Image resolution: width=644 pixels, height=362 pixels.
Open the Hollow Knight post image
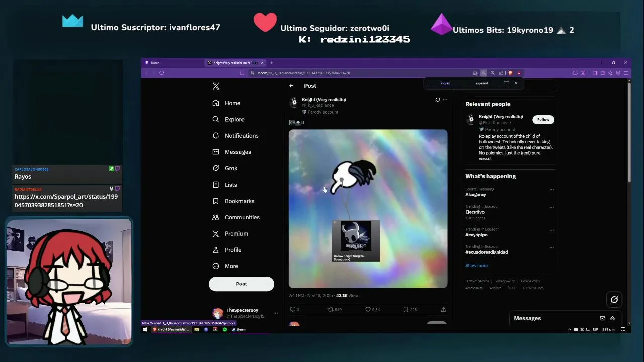[368, 209]
